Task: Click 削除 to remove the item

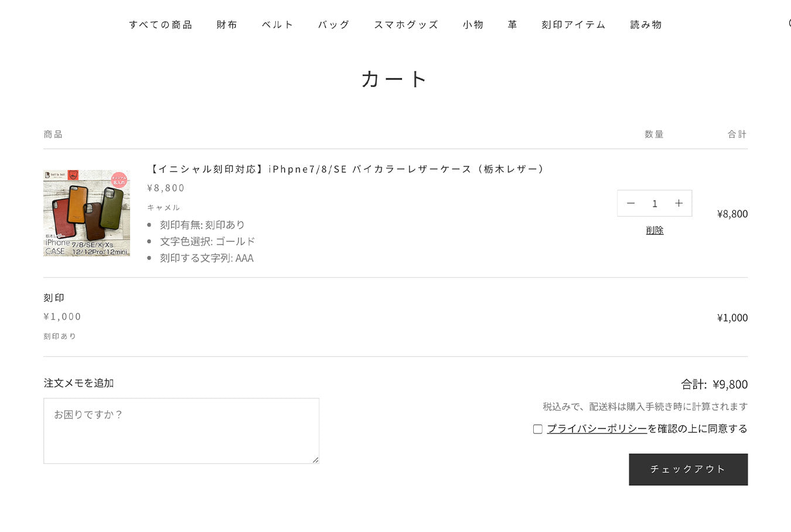Action: [654, 230]
